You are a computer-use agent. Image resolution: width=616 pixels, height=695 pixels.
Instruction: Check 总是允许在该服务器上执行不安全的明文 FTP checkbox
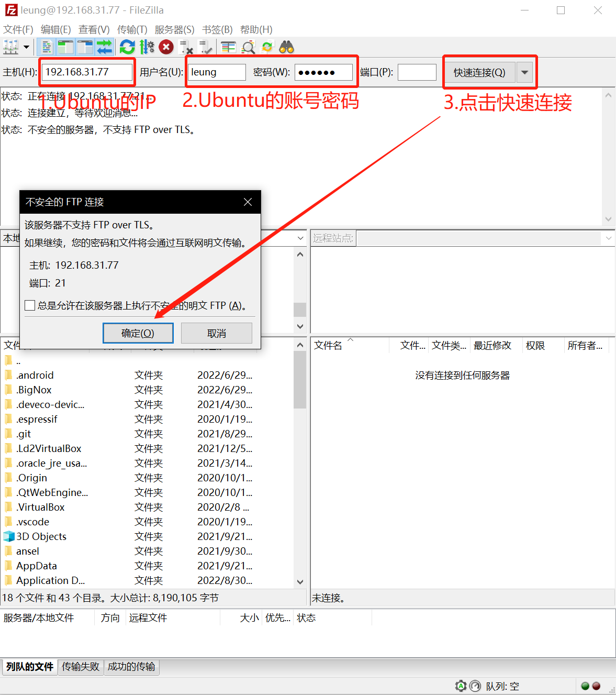tap(30, 305)
